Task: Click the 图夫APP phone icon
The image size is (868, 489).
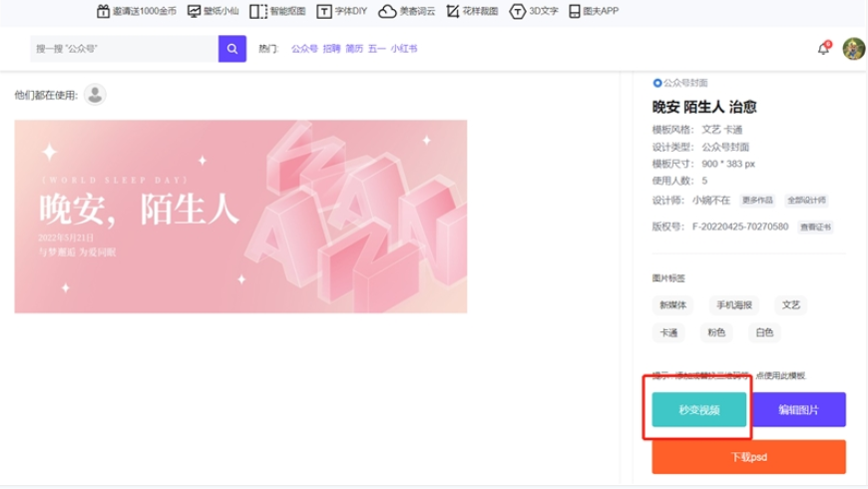Action: point(576,12)
